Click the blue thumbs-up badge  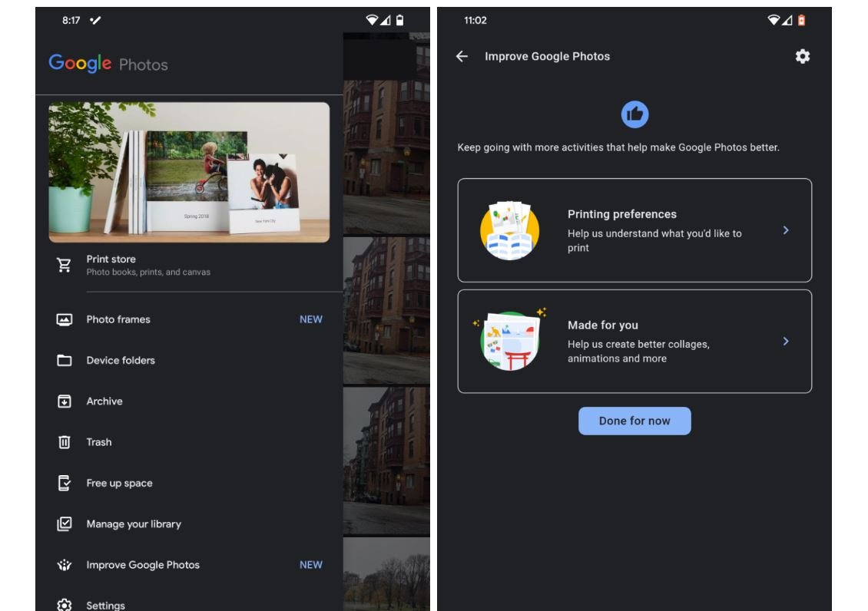pos(634,114)
